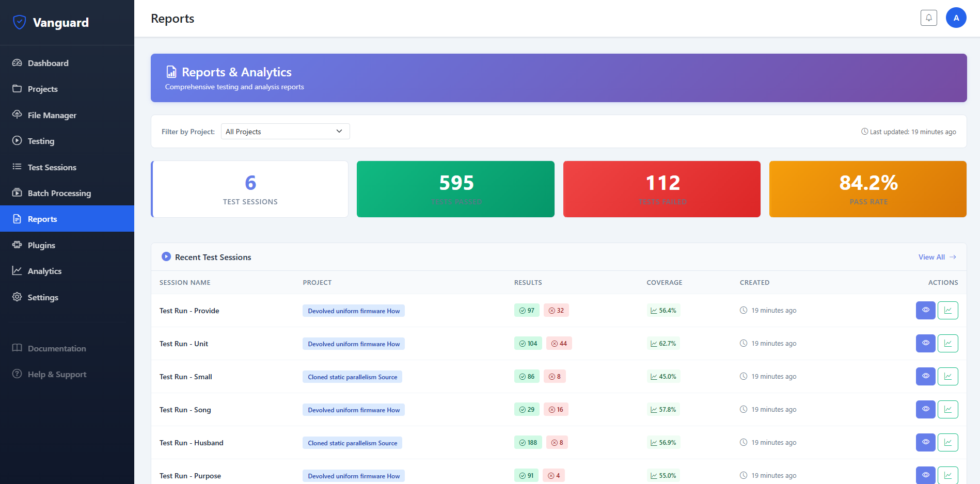Click the Devolved uniform firmware How tag in first row
Viewport: 980px width, 484px height.
[354, 311]
